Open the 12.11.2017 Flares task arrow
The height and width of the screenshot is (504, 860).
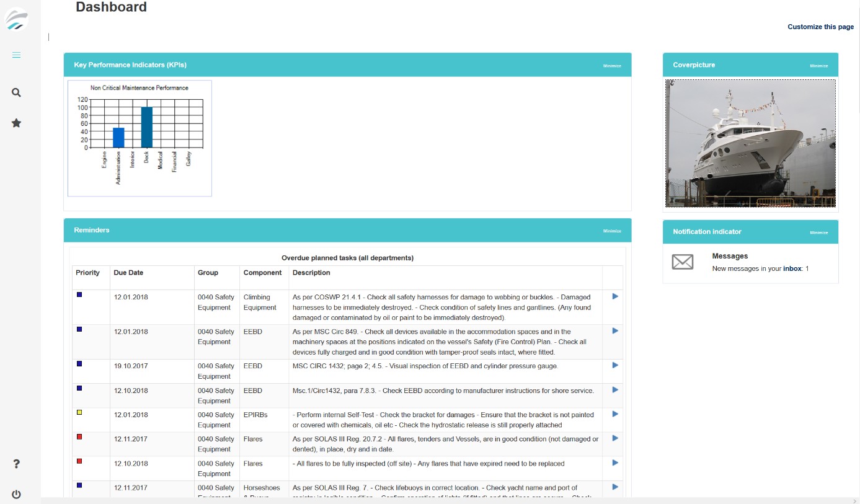click(x=615, y=438)
